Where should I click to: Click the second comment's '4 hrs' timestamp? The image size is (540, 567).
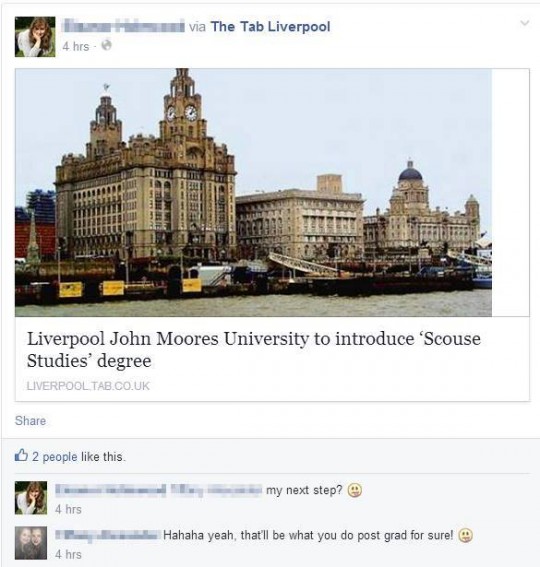(68, 554)
